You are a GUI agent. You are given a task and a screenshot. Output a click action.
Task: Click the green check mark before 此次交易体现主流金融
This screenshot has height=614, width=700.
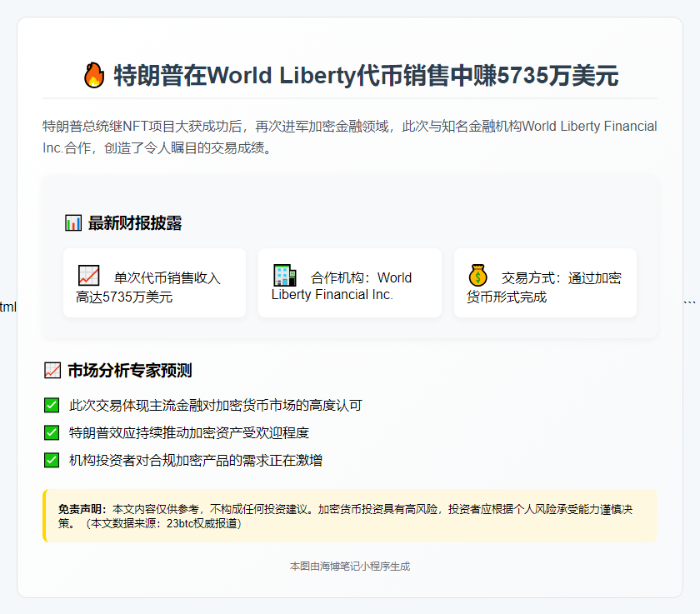(x=52, y=405)
